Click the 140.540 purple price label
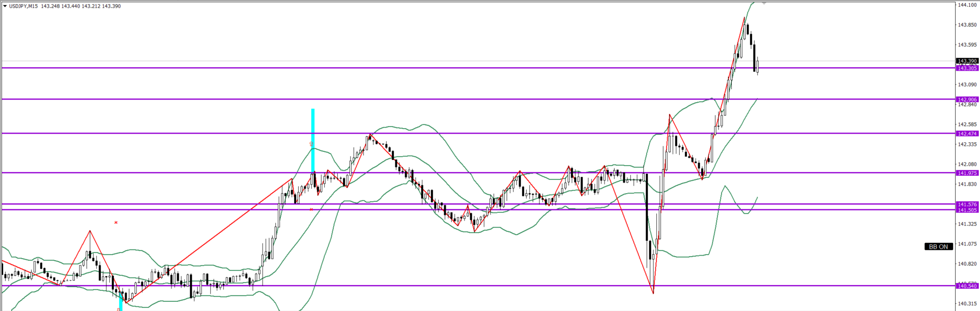This screenshot has width=980, height=311. tap(967, 286)
